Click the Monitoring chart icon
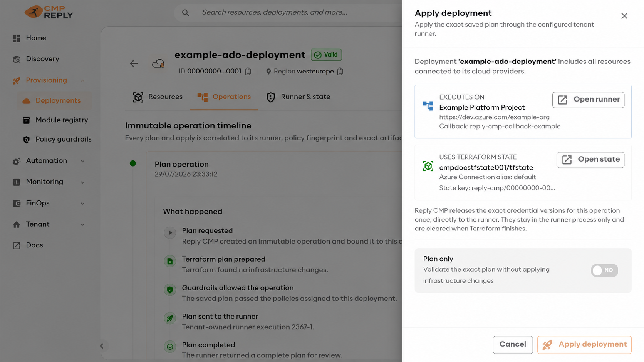 tap(17, 182)
